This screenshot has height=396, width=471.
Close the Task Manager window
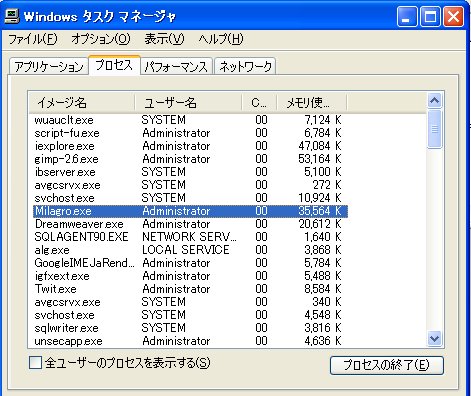[453, 16]
